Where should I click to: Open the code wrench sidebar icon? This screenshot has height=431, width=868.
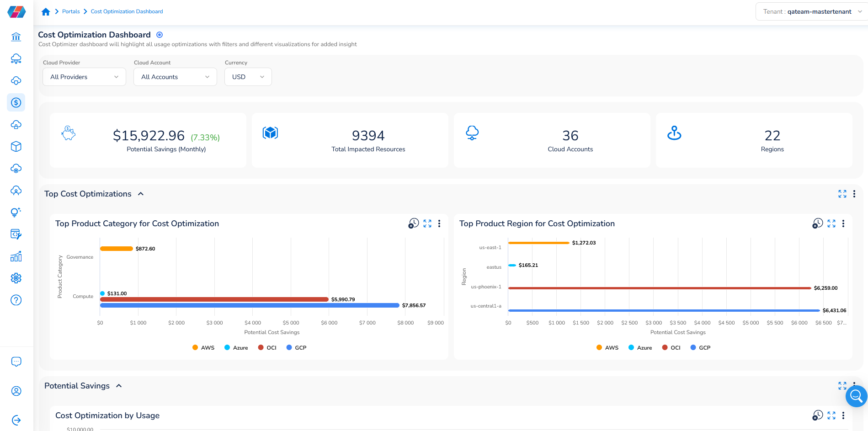point(16,234)
